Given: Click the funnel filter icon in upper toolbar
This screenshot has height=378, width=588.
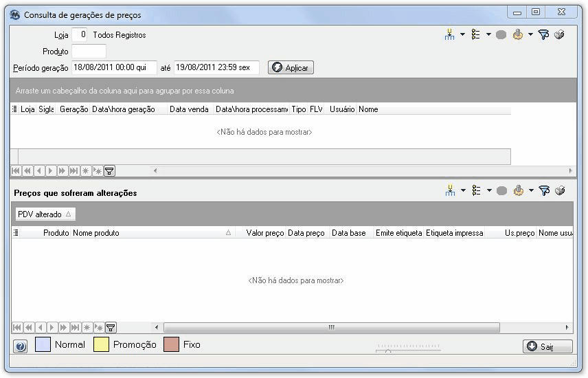Looking at the screenshot, I should 543,34.
